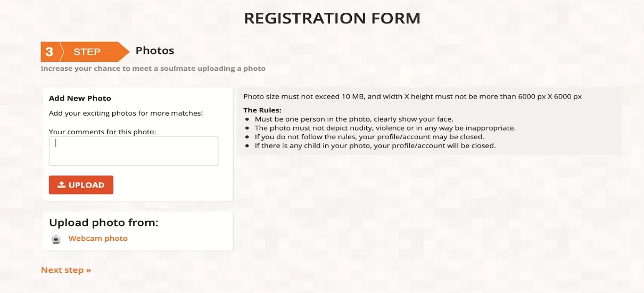Click the 'Your comments for this photo' label

(x=102, y=132)
